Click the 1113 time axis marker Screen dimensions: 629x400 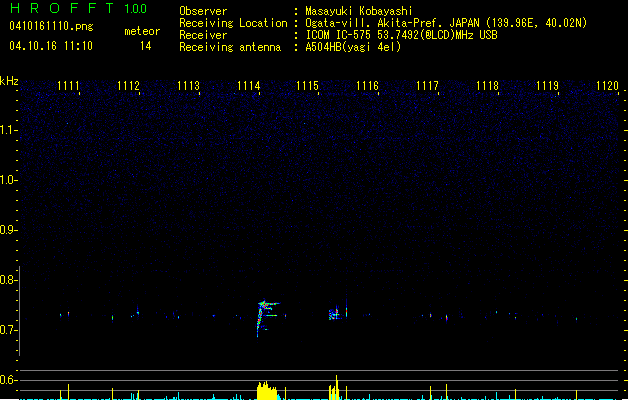(x=188, y=85)
